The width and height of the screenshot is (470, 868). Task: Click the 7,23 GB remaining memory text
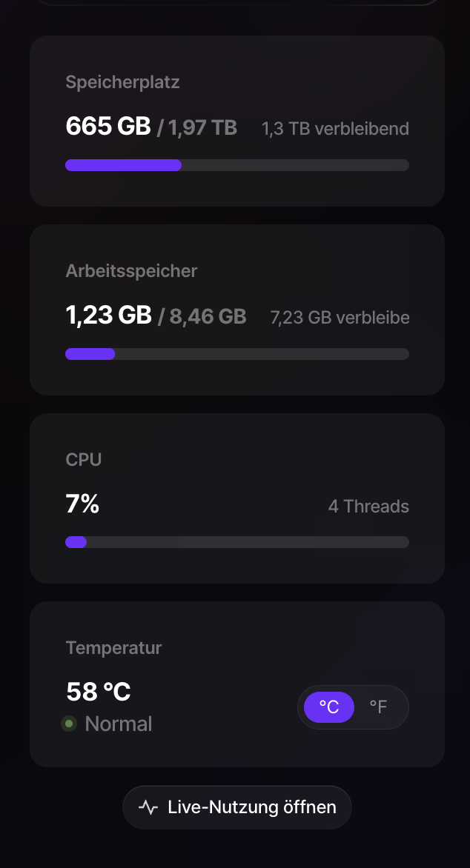coord(340,318)
